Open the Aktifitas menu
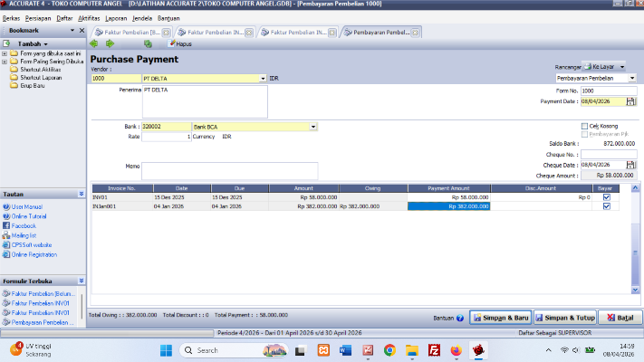 (89, 18)
